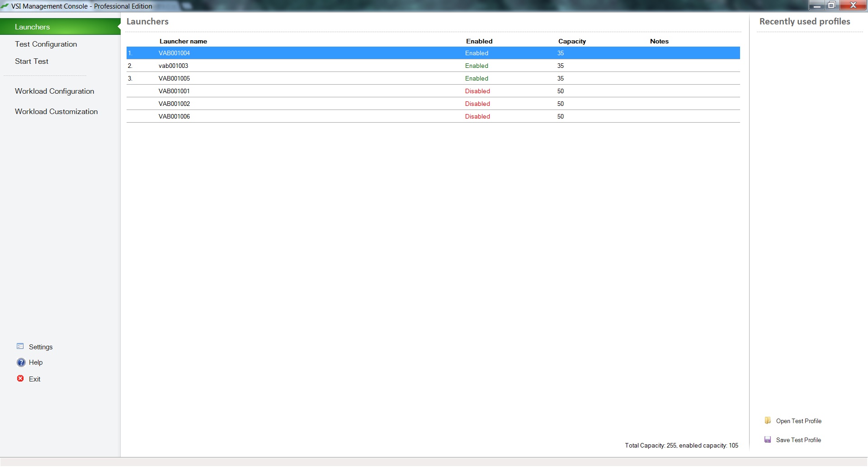The width and height of the screenshot is (868, 467).
Task: Select launcher row VAB001002
Action: 174,104
